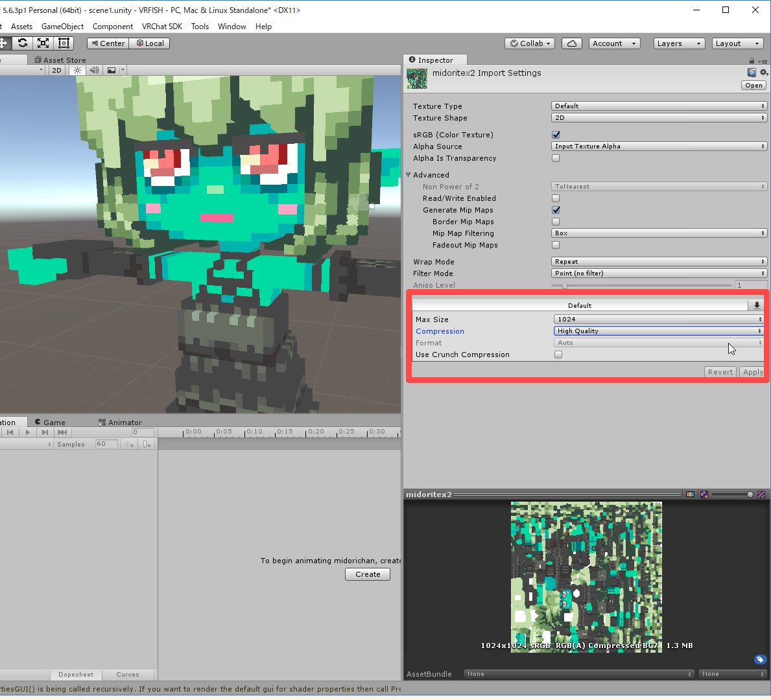Open Compression quality dropdown
The height and width of the screenshot is (700, 771).
658,331
